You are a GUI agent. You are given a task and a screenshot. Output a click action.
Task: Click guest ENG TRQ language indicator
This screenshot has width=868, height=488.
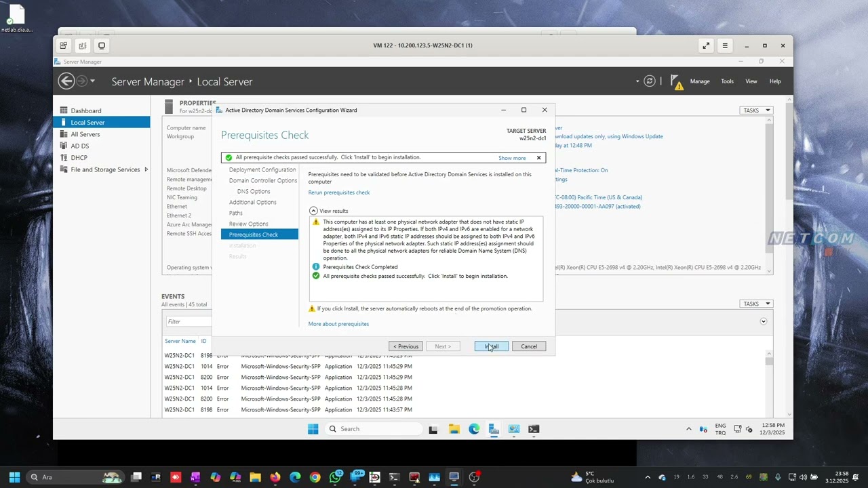[720, 429]
